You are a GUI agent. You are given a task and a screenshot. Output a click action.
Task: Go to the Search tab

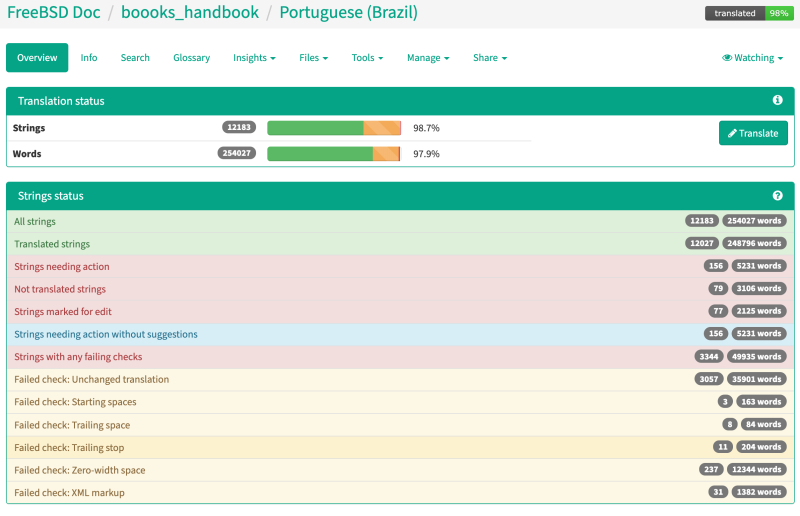pos(135,58)
